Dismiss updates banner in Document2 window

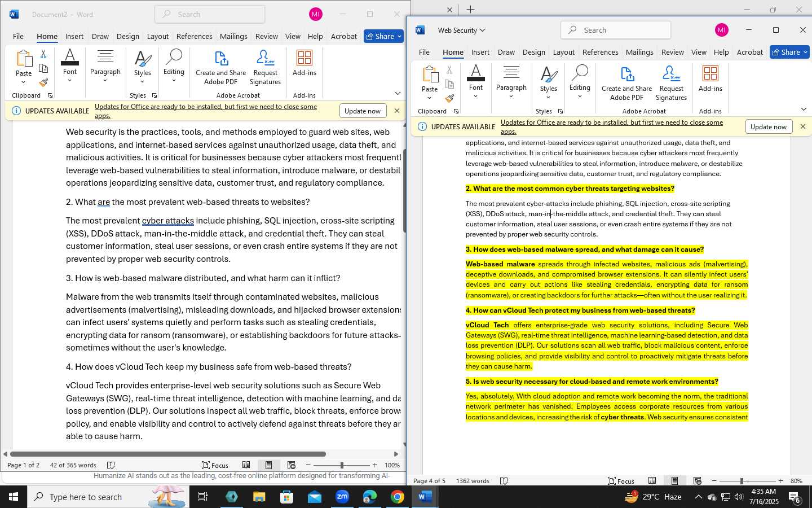[x=397, y=111]
